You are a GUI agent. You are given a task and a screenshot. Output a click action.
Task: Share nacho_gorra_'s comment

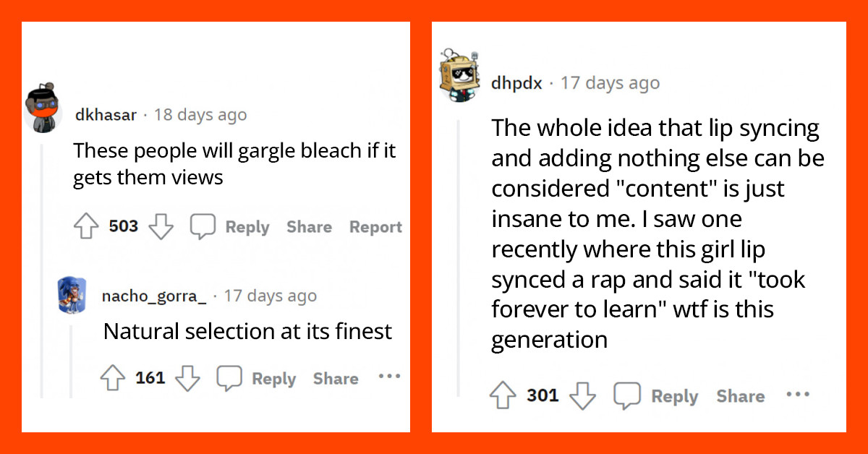coord(335,378)
